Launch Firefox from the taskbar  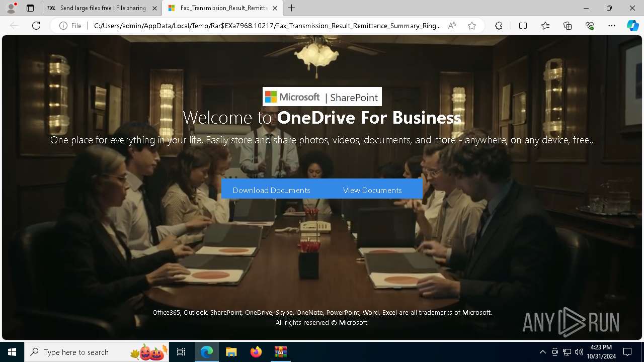click(x=256, y=352)
